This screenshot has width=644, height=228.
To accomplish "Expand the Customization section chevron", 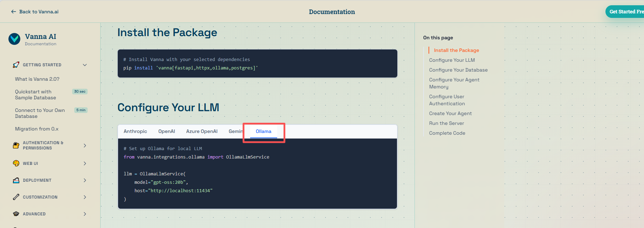I will [85, 197].
